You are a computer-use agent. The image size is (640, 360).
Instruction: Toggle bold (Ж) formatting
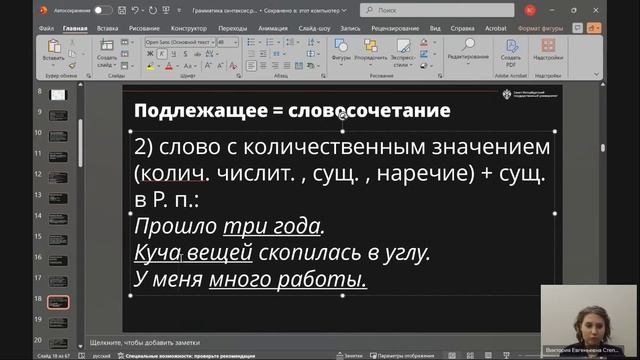150,54
